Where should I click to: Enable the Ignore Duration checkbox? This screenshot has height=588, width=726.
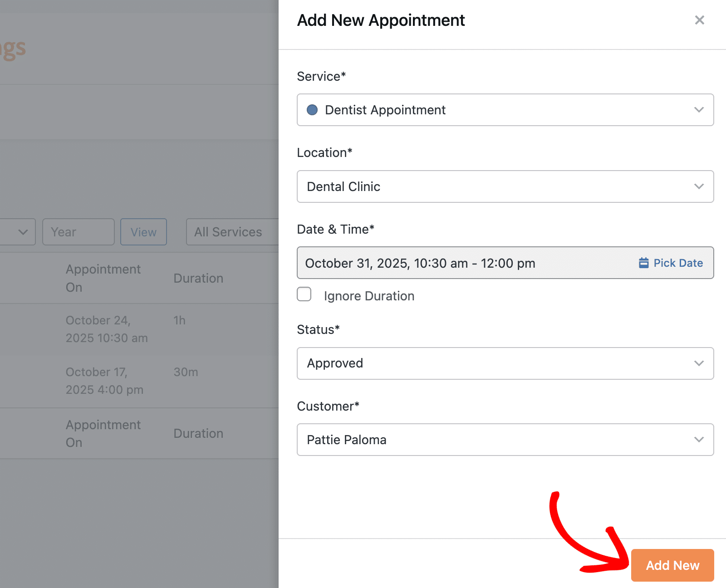tap(304, 294)
